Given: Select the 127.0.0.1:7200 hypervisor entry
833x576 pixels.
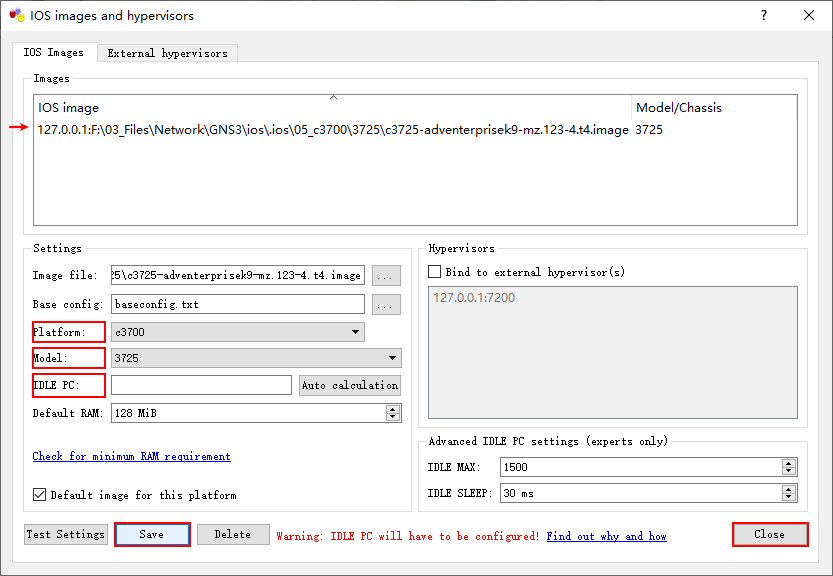Looking at the screenshot, I should tap(474, 298).
